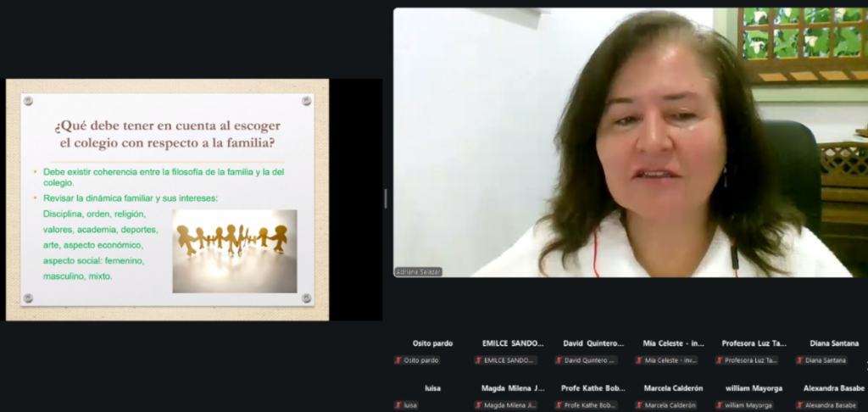
Task: Click william Mayorga's muted microphone icon
Action: [x=720, y=405]
